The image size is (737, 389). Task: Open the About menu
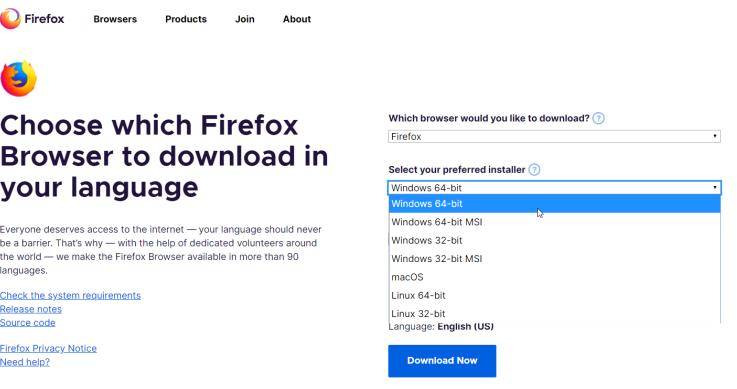[297, 19]
